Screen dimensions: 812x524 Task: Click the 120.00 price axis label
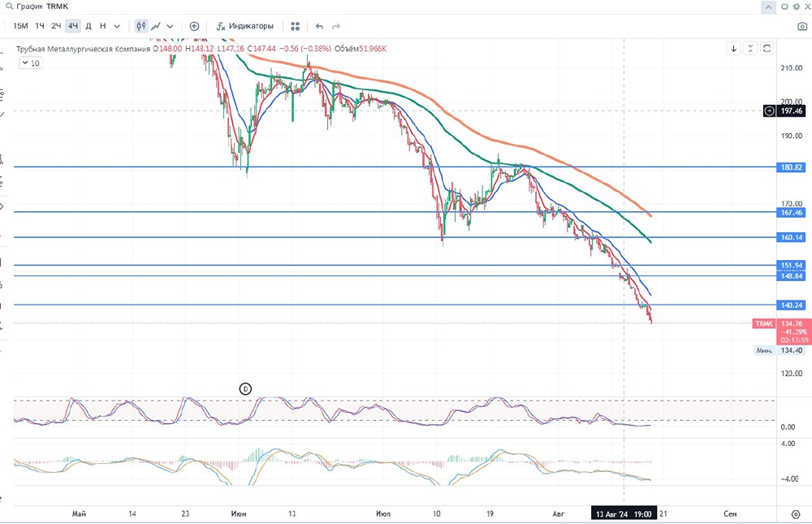[791, 373]
